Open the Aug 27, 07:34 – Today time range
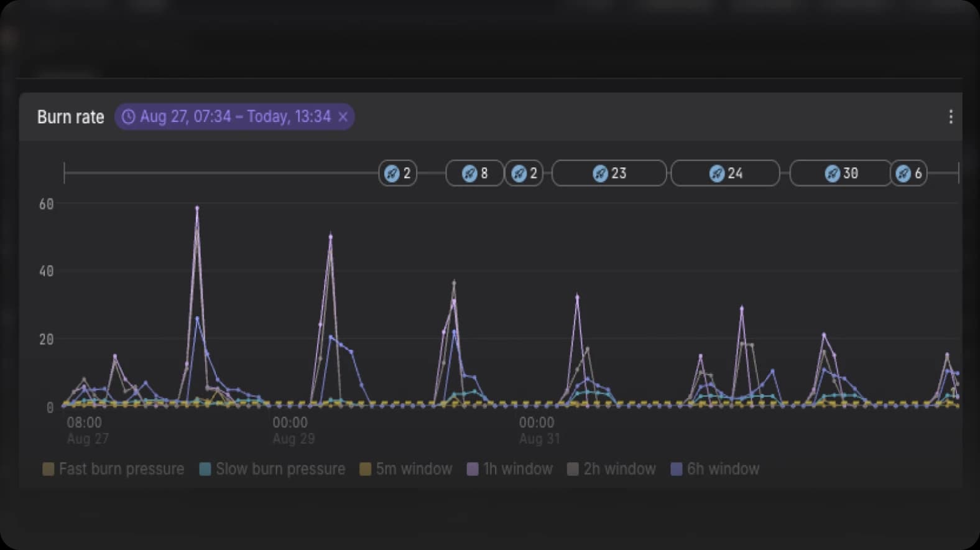The image size is (980, 550). (234, 117)
